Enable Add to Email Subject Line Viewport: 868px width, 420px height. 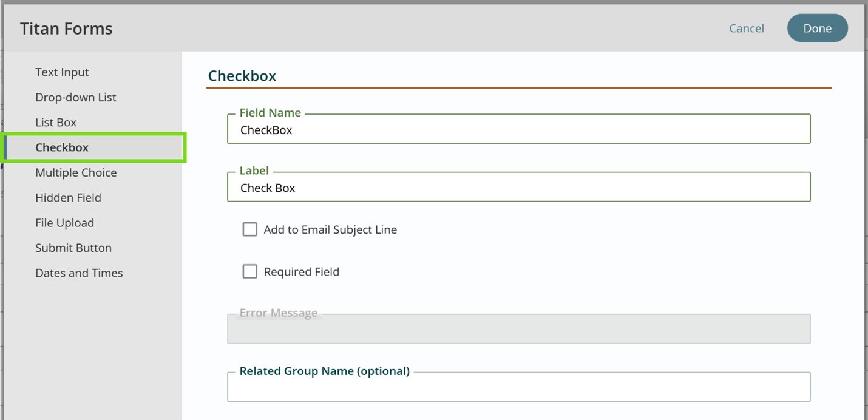point(250,229)
